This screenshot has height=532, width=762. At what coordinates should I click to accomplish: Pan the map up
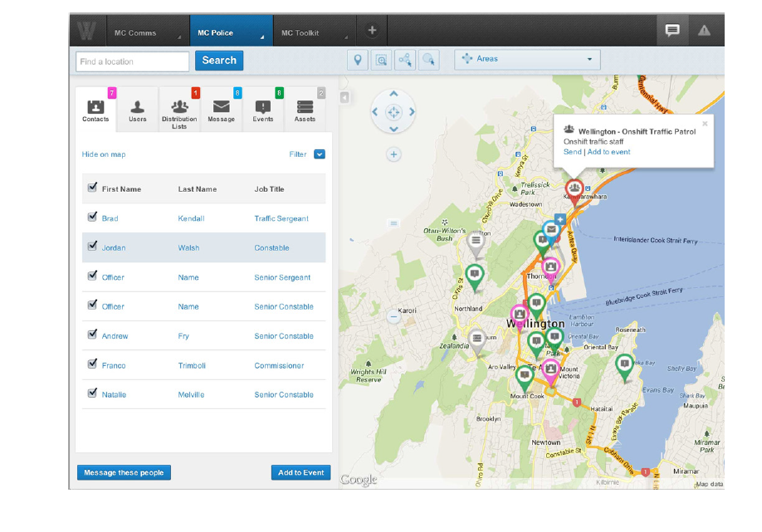pyautogui.click(x=393, y=94)
